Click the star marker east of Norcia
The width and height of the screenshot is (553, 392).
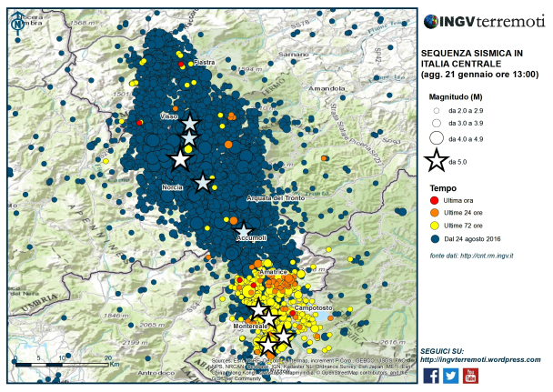pos(203,183)
